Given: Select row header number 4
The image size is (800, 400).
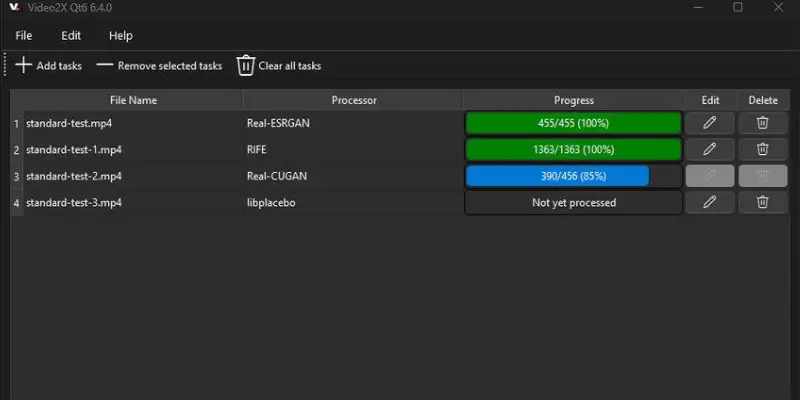Looking at the screenshot, I should tap(17, 203).
